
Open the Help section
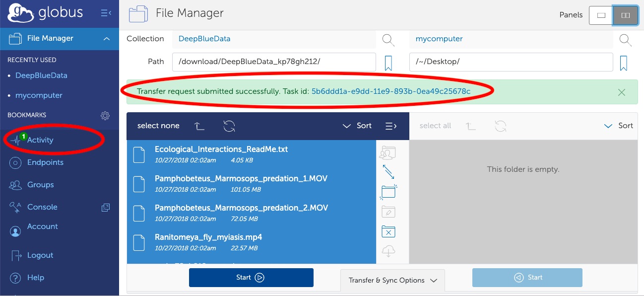(35, 278)
